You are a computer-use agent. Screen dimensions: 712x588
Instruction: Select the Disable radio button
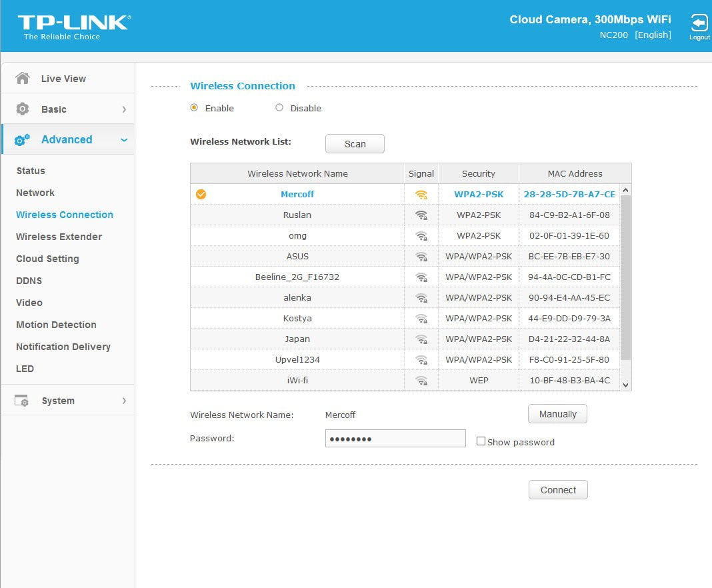(x=279, y=107)
